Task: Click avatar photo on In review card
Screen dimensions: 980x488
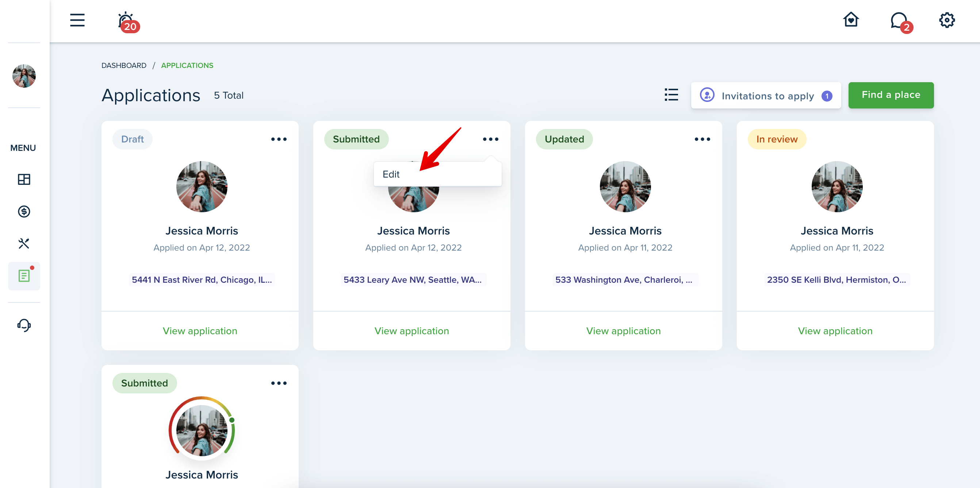Action: click(x=837, y=187)
